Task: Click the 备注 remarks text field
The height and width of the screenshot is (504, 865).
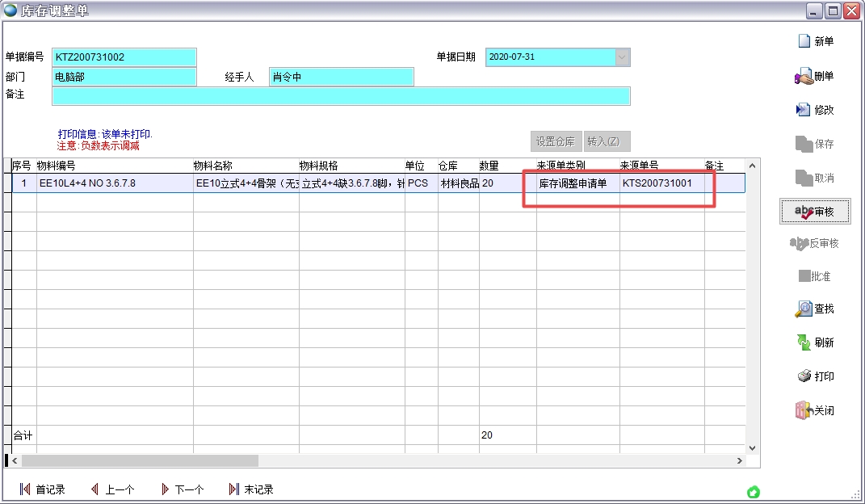Action: pos(341,96)
